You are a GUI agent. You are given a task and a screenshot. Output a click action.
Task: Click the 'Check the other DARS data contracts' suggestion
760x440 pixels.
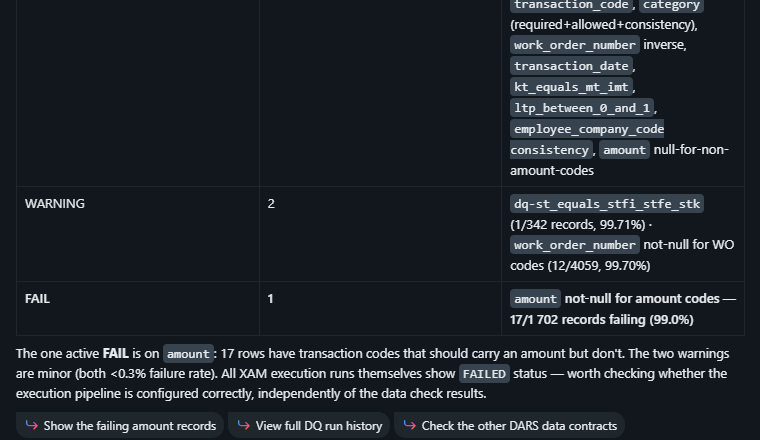[x=509, y=425]
